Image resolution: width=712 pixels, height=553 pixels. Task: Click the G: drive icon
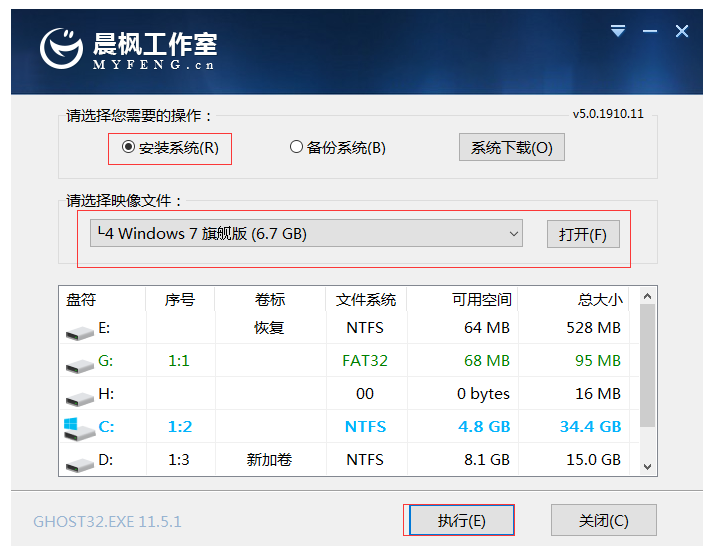(x=79, y=362)
